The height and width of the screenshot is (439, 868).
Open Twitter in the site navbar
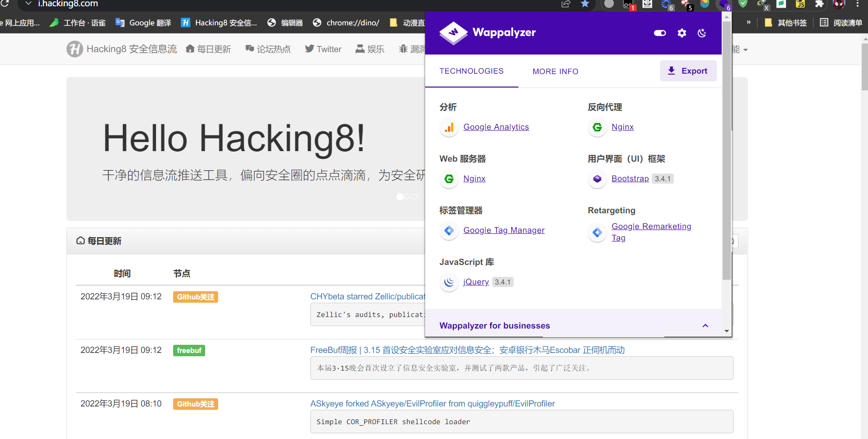point(323,49)
